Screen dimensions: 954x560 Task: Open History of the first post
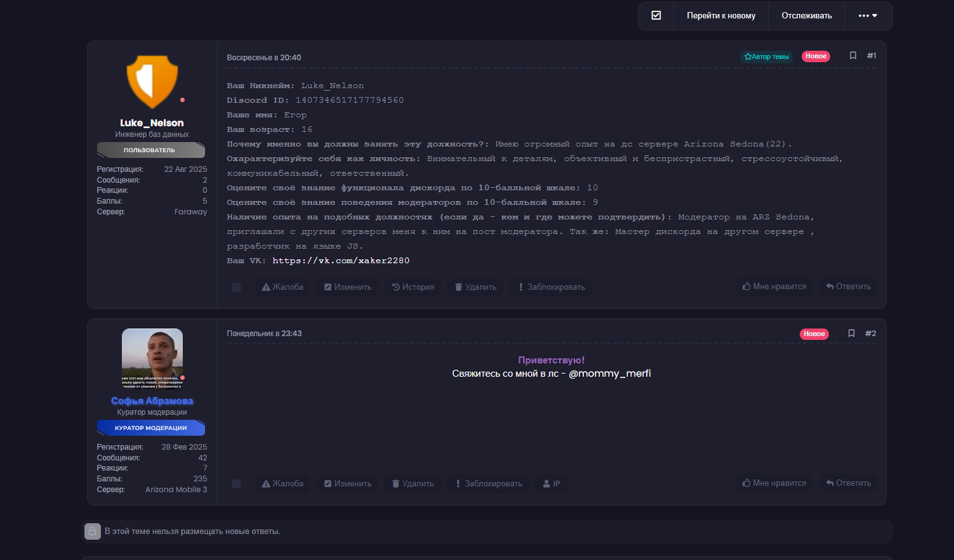tap(413, 287)
